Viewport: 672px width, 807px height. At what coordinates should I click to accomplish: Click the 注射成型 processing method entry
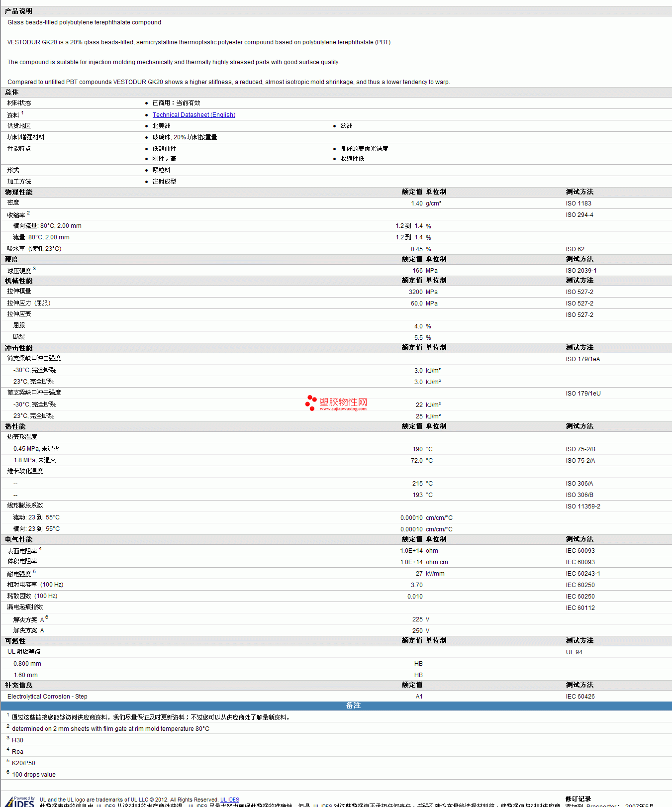coord(164,182)
